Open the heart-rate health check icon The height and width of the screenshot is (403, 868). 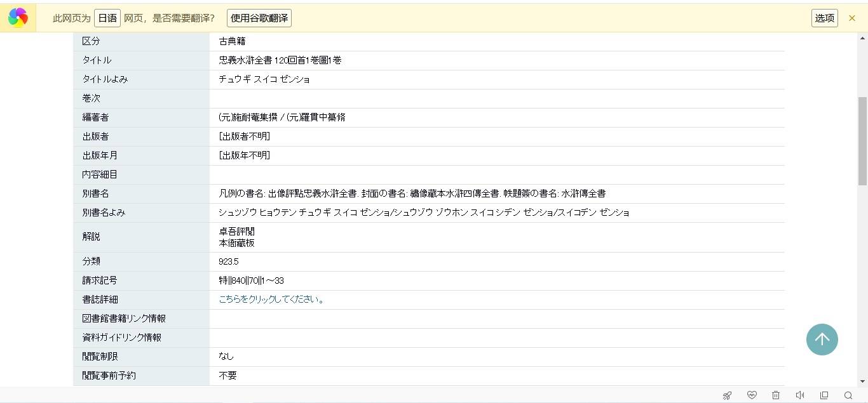pyautogui.click(x=752, y=395)
